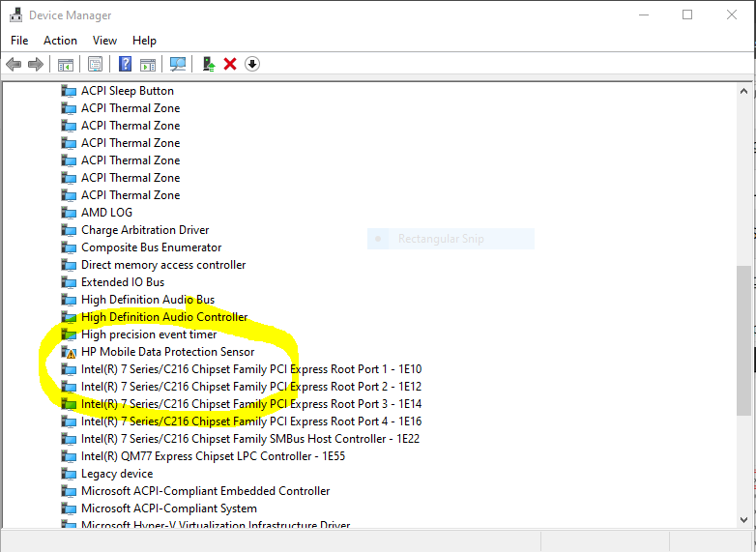Select Charge Arbitration Driver entry
The height and width of the screenshot is (552, 756).
(x=145, y=230)
